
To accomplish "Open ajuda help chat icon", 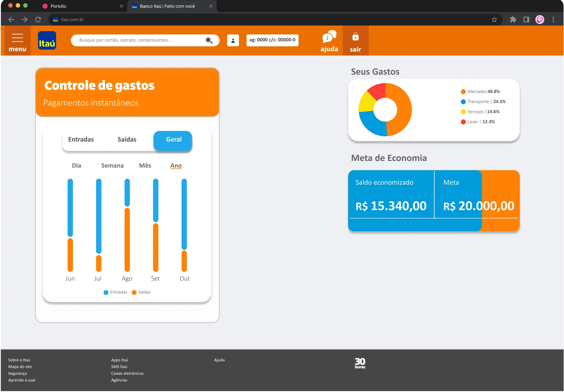I will pyautogui.click(x=329, y=37).
